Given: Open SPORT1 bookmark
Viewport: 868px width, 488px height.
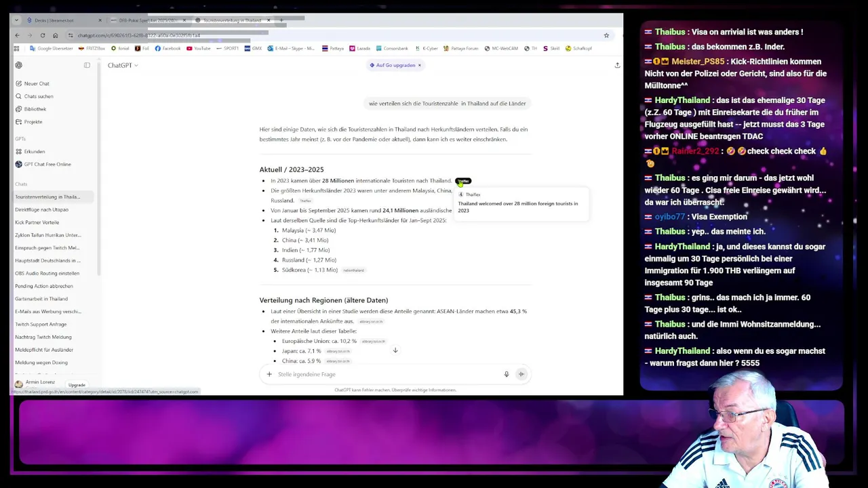Looking at the screenshot, I should point(228,48).
